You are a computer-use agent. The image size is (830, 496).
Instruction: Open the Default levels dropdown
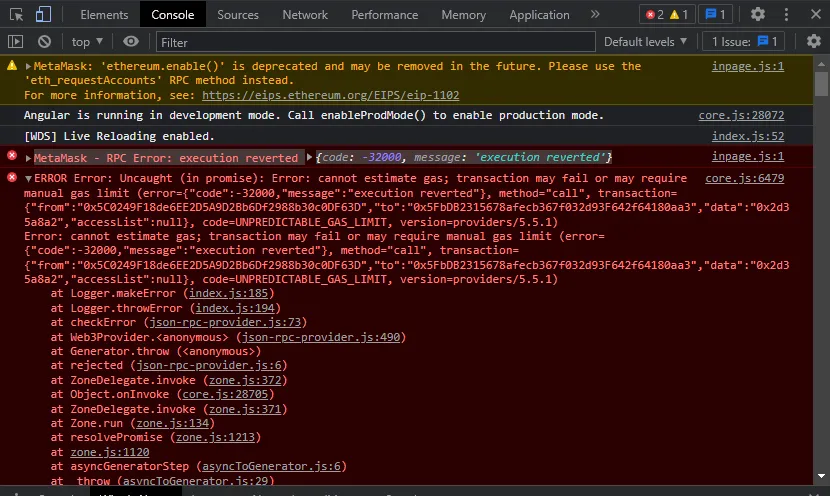pyautogui.click(x=645, y=42)
